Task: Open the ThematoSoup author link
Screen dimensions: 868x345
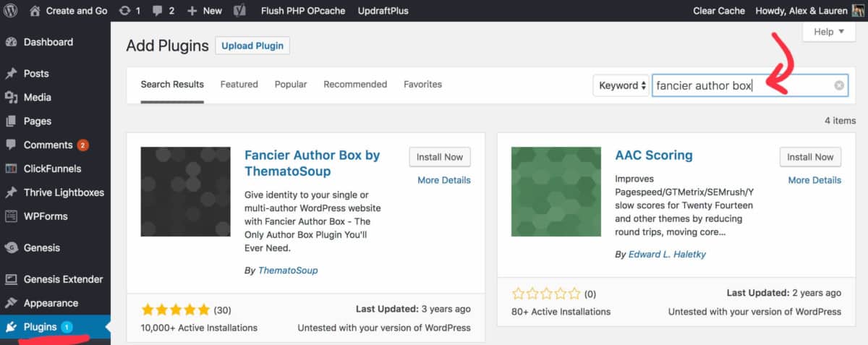Action: [288, 270]
